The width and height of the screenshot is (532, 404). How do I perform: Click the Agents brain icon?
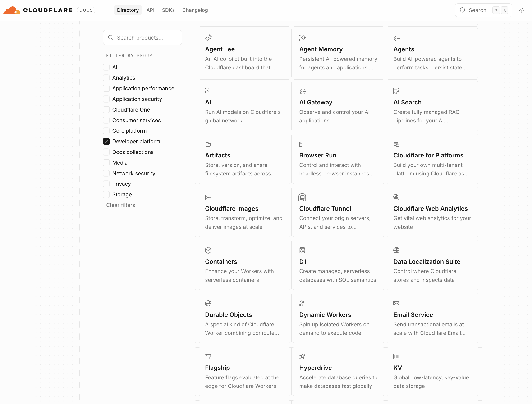397,38
